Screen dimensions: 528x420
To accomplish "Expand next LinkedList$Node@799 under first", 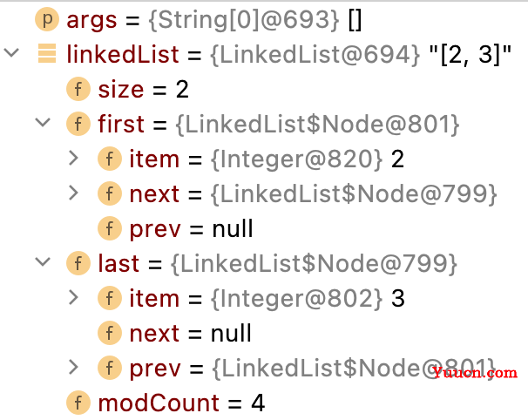I will (x=73, y=193).
